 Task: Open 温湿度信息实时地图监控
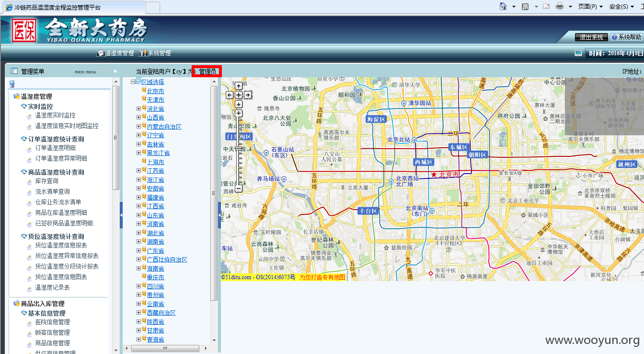pos(67,126)
